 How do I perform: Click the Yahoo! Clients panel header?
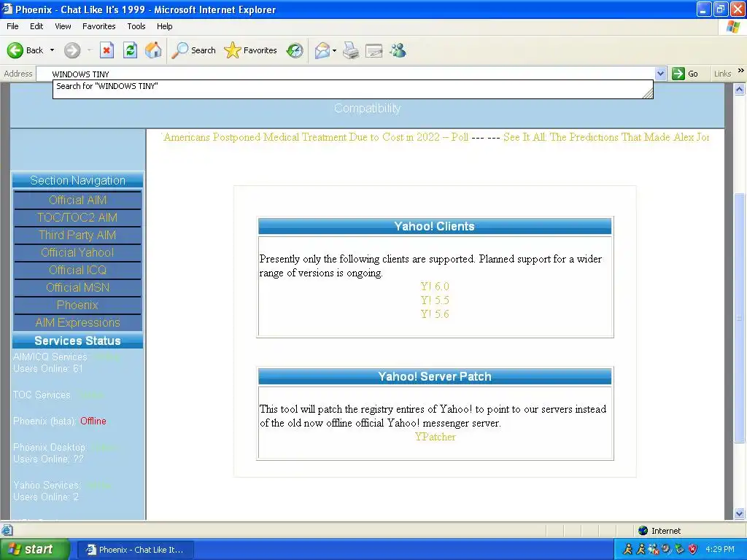(435, 226)
